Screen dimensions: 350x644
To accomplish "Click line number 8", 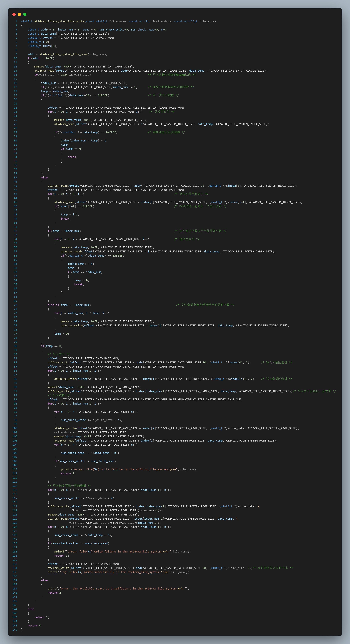I will (16, 50).
